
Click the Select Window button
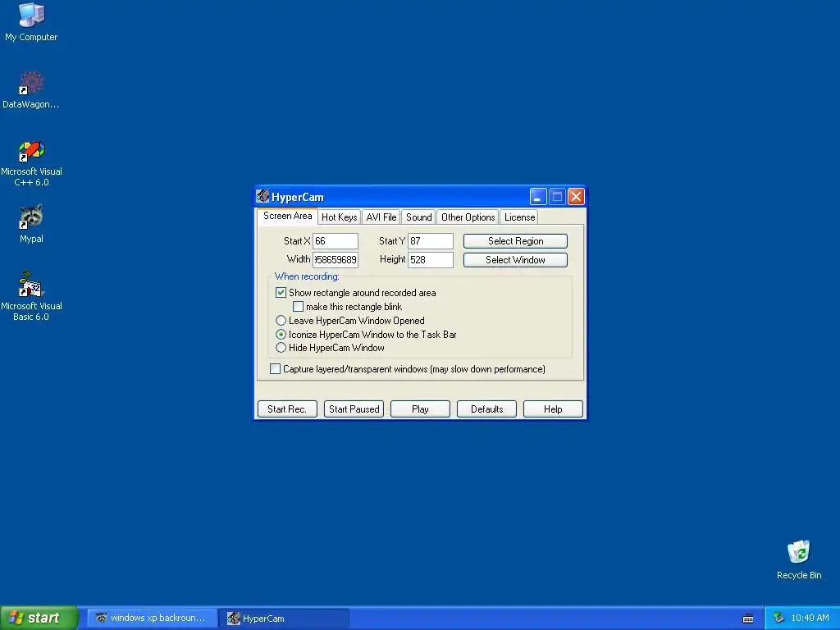coord(515,260)
